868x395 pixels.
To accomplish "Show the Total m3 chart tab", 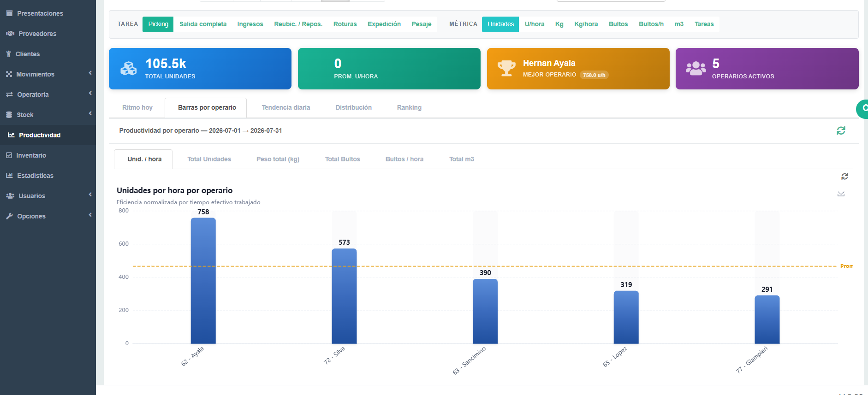I will (462, 159).
